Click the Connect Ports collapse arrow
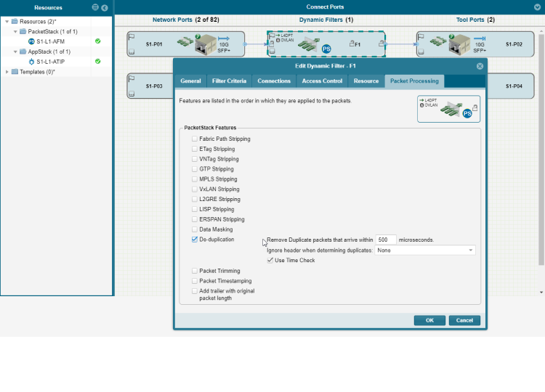Viewport: 545px width, 392px height. click(x=537, y=7)
